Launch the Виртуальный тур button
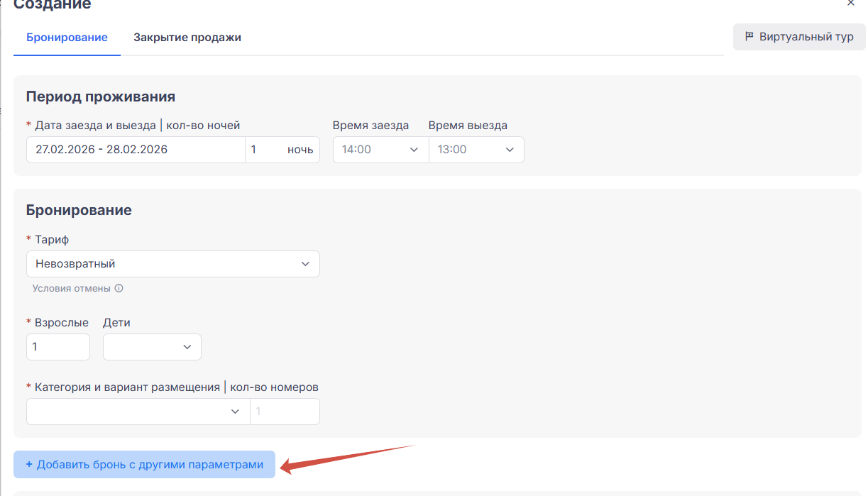The image size is (868, 496). click(799, 37)
